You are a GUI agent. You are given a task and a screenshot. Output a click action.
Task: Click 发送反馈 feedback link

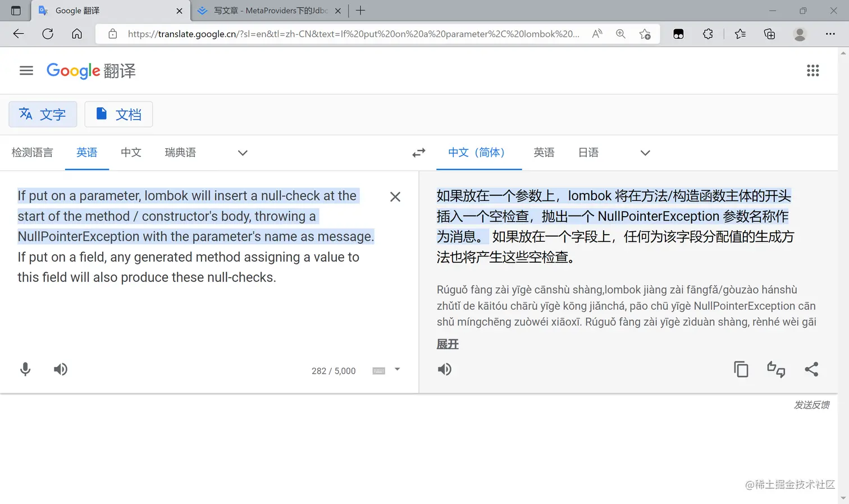point(811,405)
